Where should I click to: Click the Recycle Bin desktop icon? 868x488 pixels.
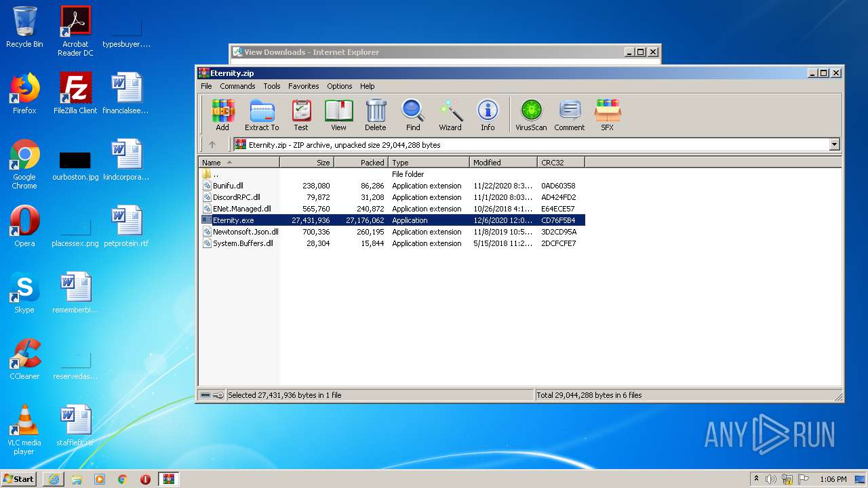(24, 27)
